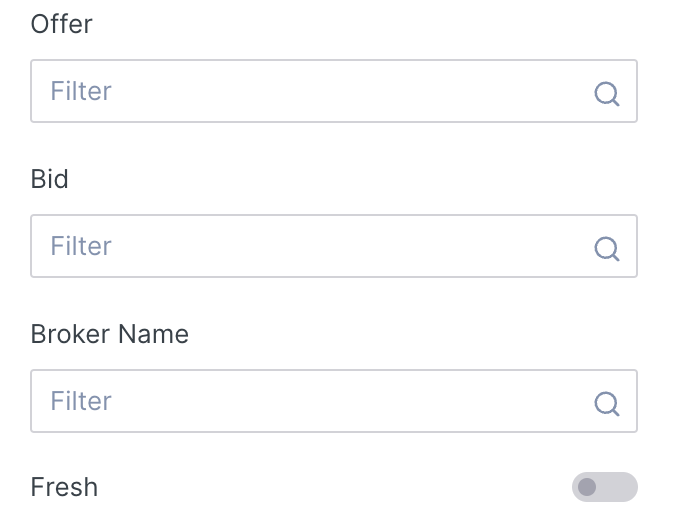Click the magnifier icon in Bid filter

point(607,248)
